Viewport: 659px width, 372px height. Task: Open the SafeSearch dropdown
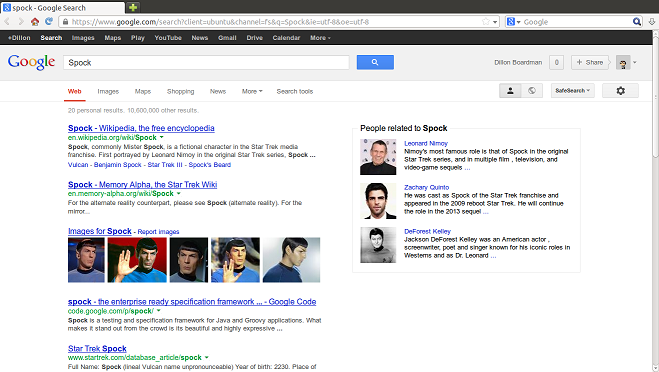[572, 90]
